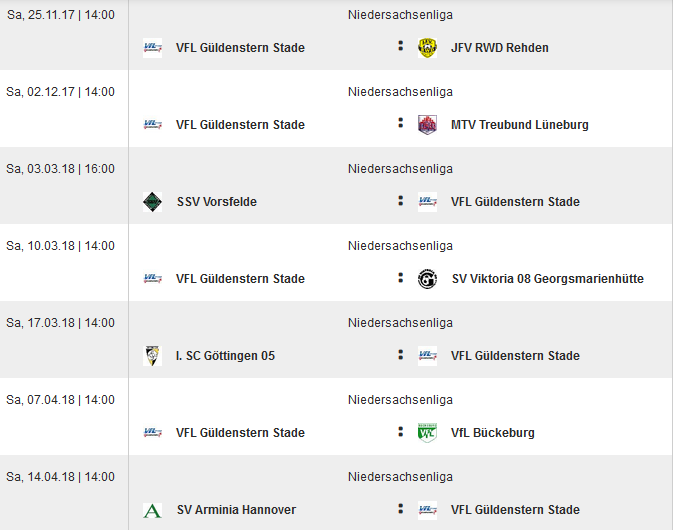Open the MTV Treubund Lüneburg team link
673x530 pixels.
click(520, 125)
